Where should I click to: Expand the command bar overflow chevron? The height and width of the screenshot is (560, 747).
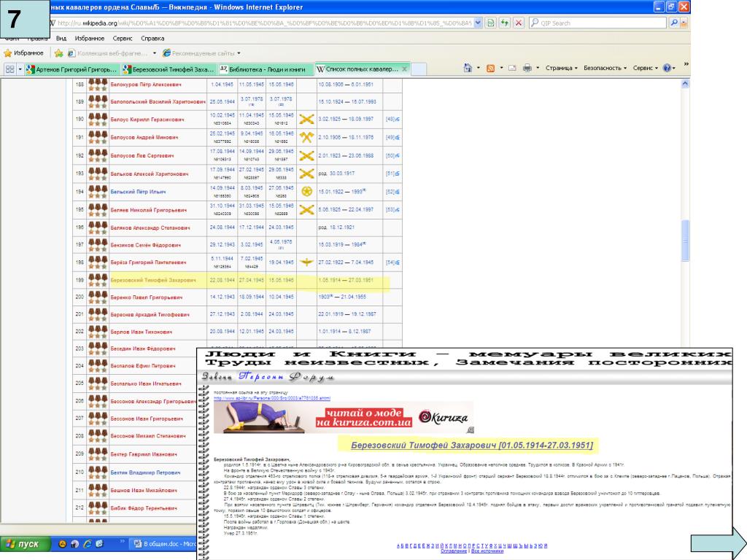(686, 64)
